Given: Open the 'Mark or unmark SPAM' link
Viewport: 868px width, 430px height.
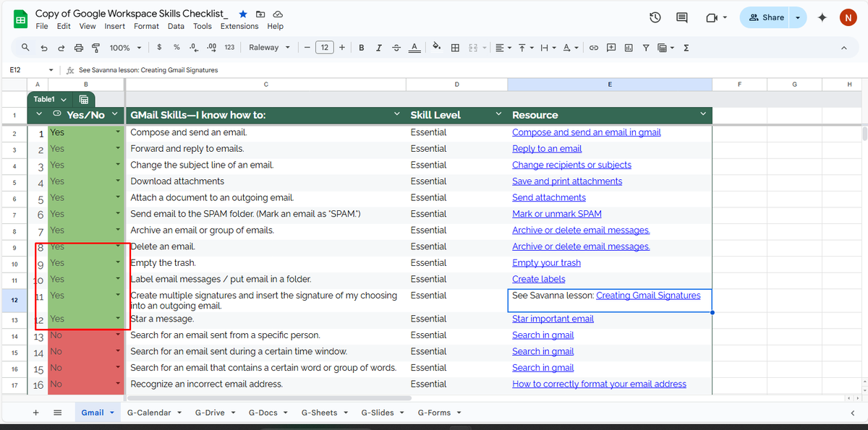Looking at the screenshot, I should [x=557, y=214].
